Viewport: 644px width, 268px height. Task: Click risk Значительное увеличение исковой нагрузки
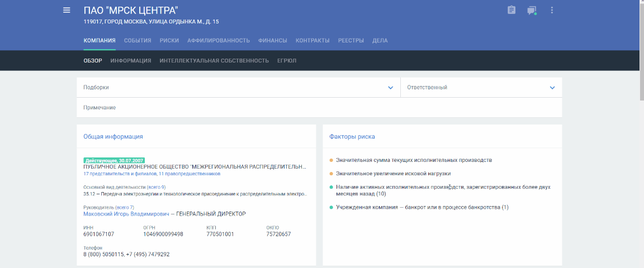[x=393, y=174]
